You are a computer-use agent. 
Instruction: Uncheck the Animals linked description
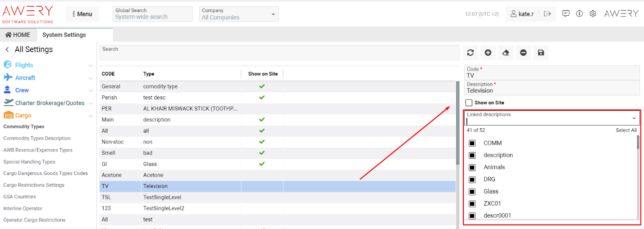point(472,167)
